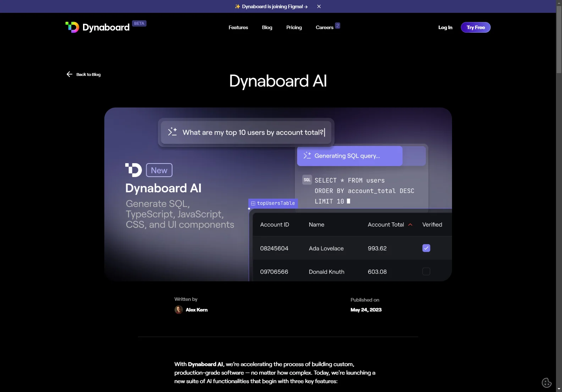
Task: Open the Careers page
Action: pos(324,27)
